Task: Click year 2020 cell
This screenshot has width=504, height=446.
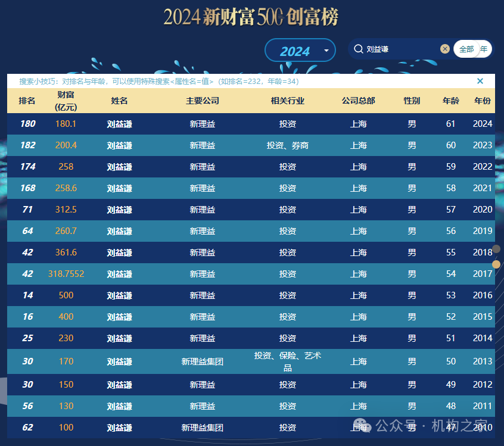Action: pos(483,210)
